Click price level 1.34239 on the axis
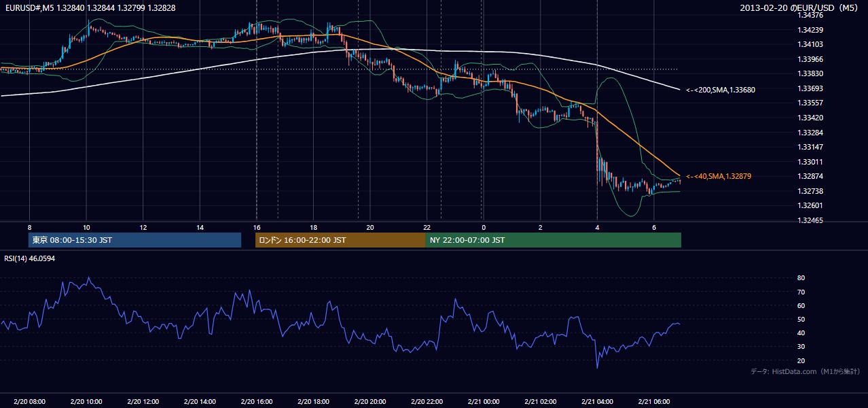868x408 pixels. [810, 30]
